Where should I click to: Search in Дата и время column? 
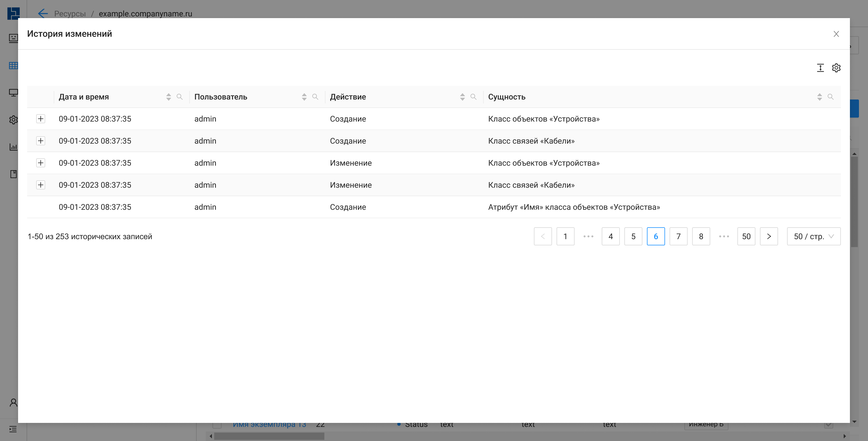coord(180,97)
